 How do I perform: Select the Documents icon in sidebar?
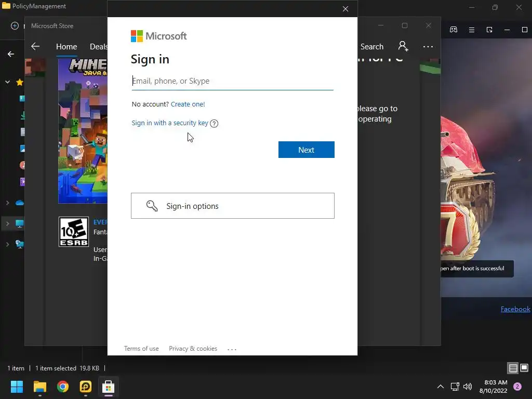pyautogui.click(x=23, y=132)
